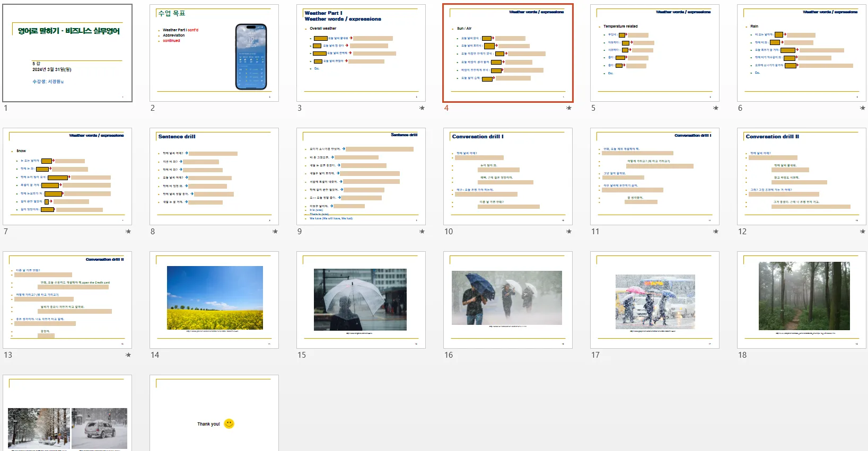Select the Conversation drill II slide 12
This screenshot has width=868, height=451.
802,176
